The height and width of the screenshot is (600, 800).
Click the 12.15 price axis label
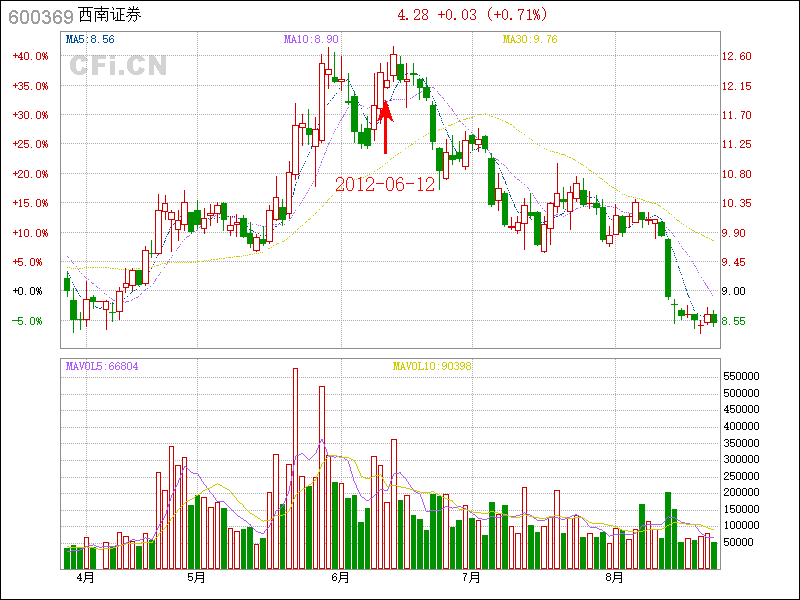click(x=737, y=86)
